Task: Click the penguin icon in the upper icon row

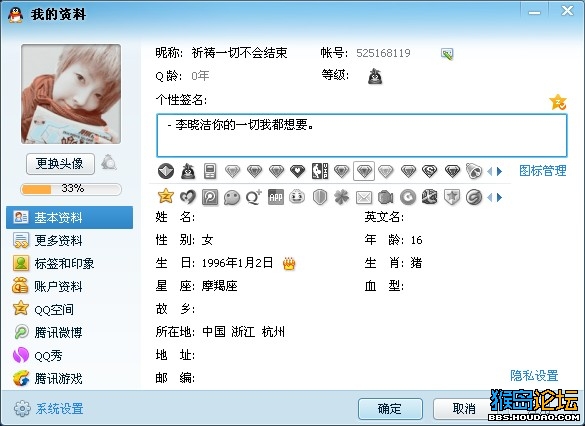Action: coord(188,171)
